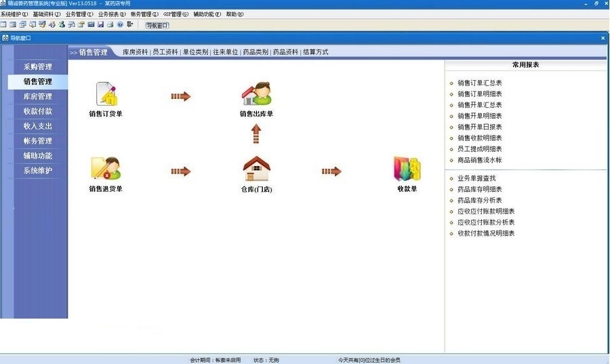This screenshot has width=610, height=364.
Task: Select 收款付款 in the sidebar
Action: point(38,111)
